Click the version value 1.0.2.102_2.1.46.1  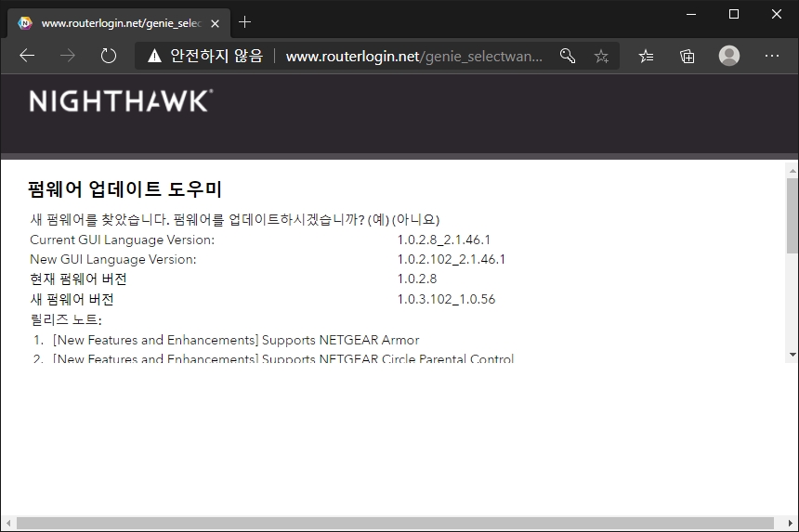tap(452, 259)
